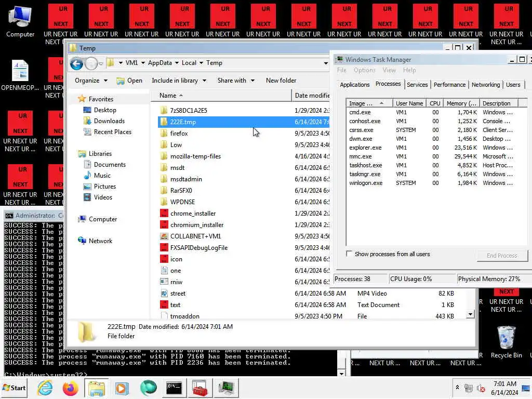The height and width of the screenshot is (399, 532).
Task: Click the New folder button
Action: 281,81
